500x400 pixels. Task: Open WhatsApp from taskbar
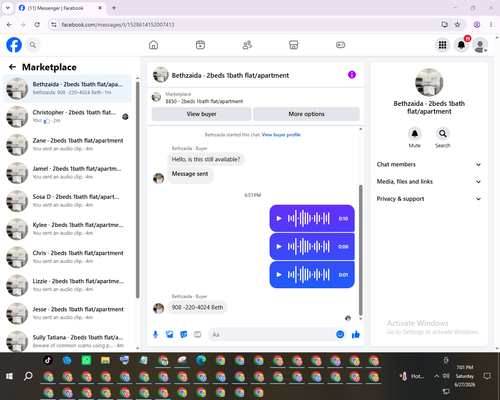[86, 360]
